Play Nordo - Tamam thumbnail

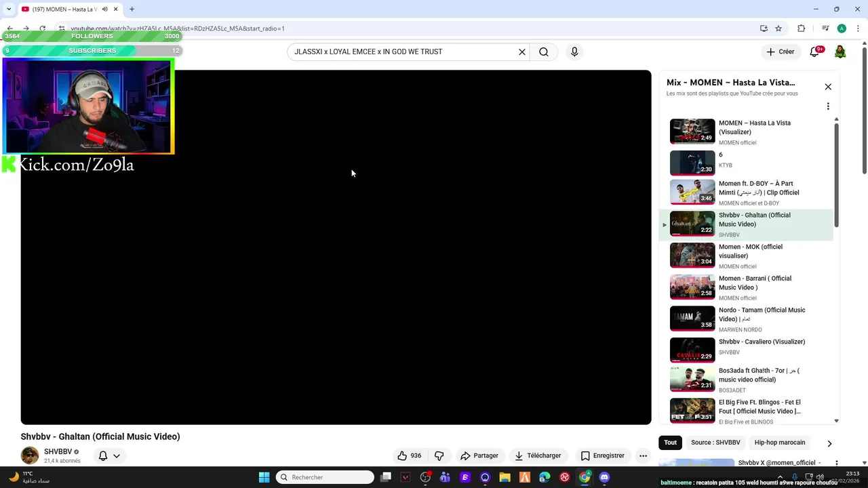[692, 319]
